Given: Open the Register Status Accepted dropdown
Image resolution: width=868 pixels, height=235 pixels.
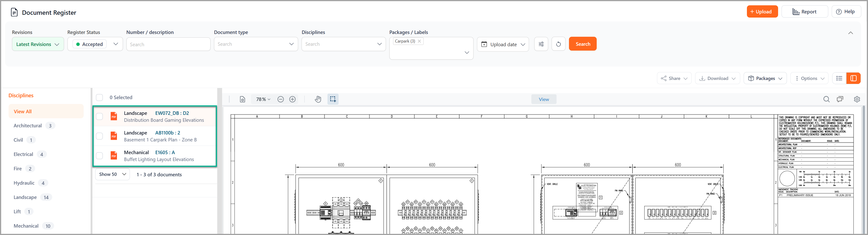Looking at the screenshot, I should pyautogui.click(x=95, y=44).
